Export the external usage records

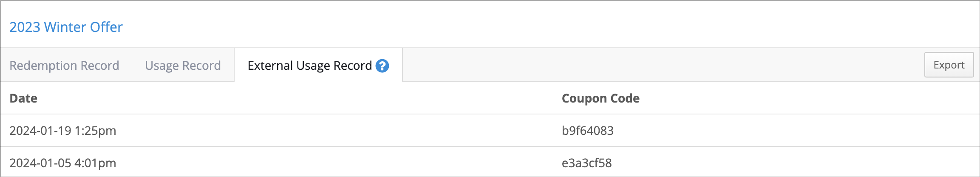[x=949, y=65]
